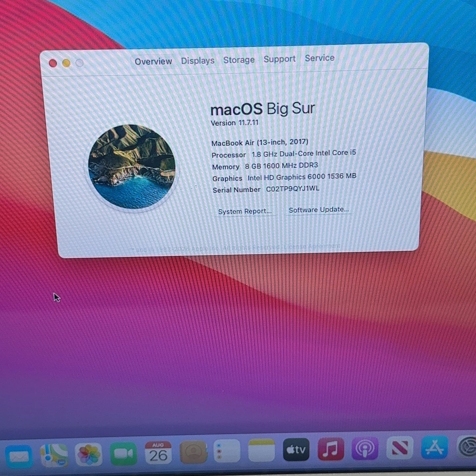Launch Podcasts from the Dock
The width and height of the screenshot is (476, 476).
click(x=365, y=448)
